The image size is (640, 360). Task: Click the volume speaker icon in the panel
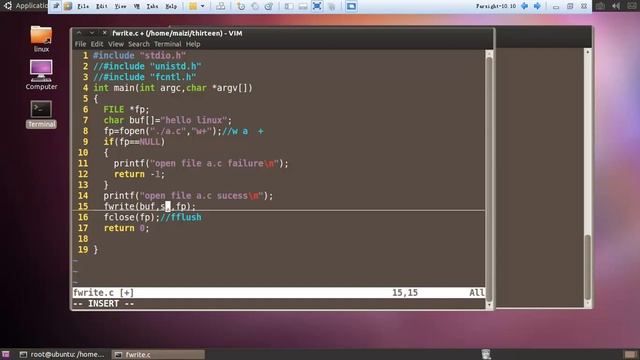pos(616,6)
